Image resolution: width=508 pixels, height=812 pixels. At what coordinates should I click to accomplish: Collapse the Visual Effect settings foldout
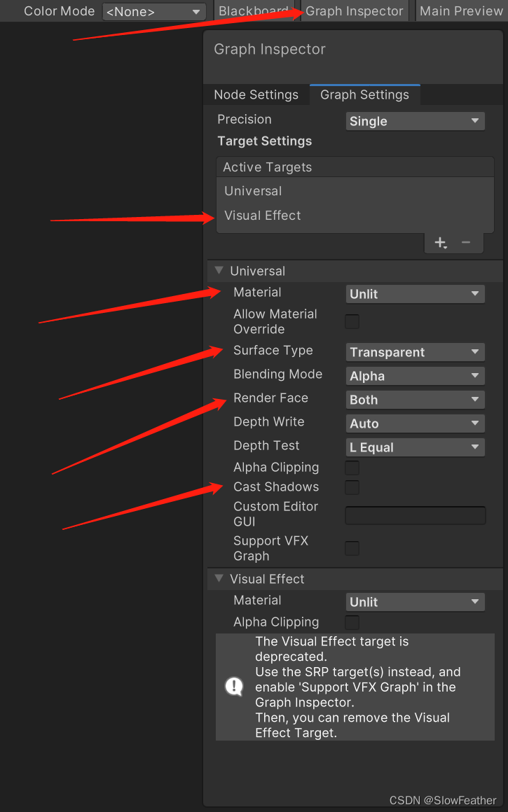[x=218, y=579]
